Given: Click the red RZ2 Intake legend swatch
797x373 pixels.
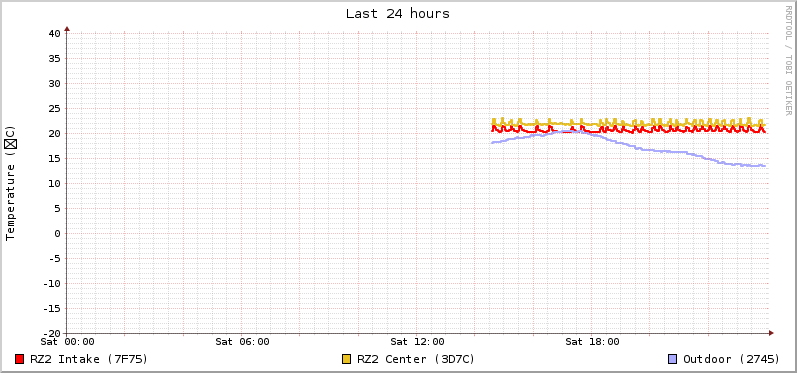Looking at the screenshot, I should coord(20,359).
